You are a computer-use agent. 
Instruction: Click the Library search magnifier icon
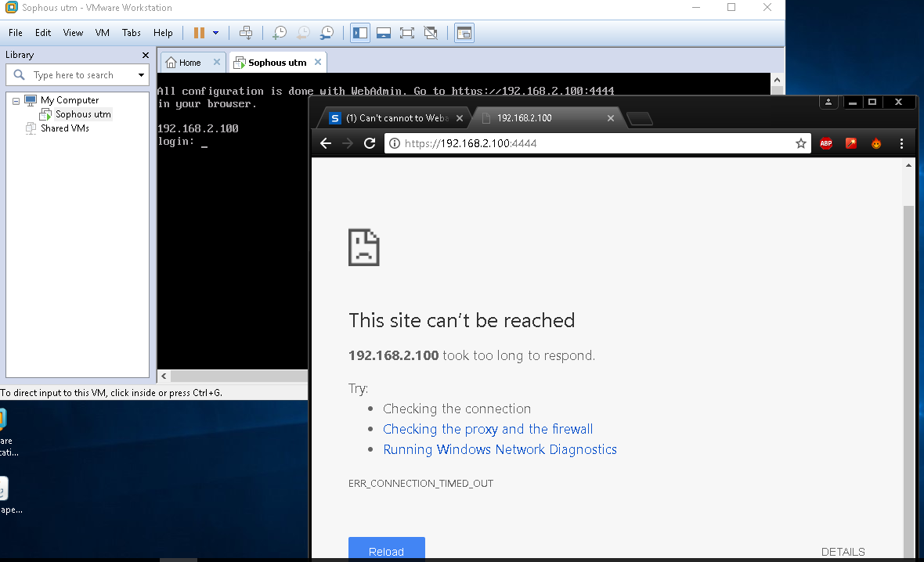coord(19,75)
